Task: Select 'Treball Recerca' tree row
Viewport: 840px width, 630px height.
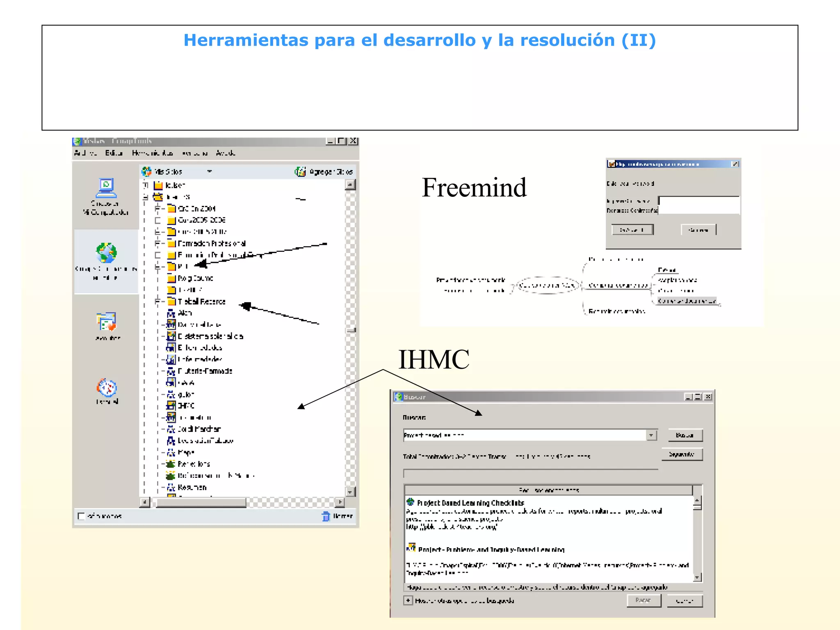Action: [x=202, y=302]
